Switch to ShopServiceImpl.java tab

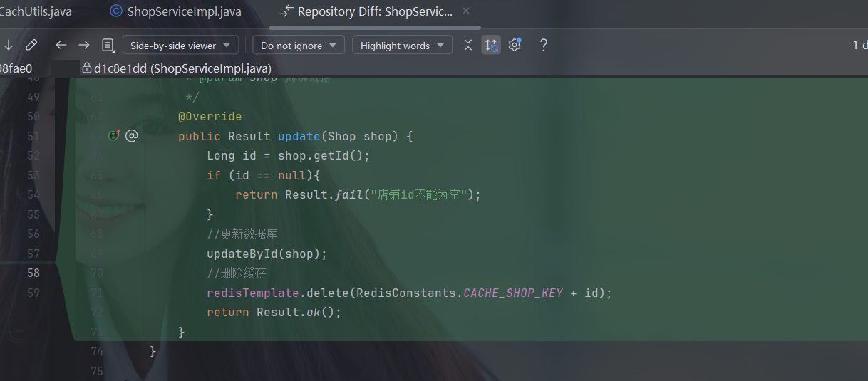pyautogui.click(x=175, y=11)
